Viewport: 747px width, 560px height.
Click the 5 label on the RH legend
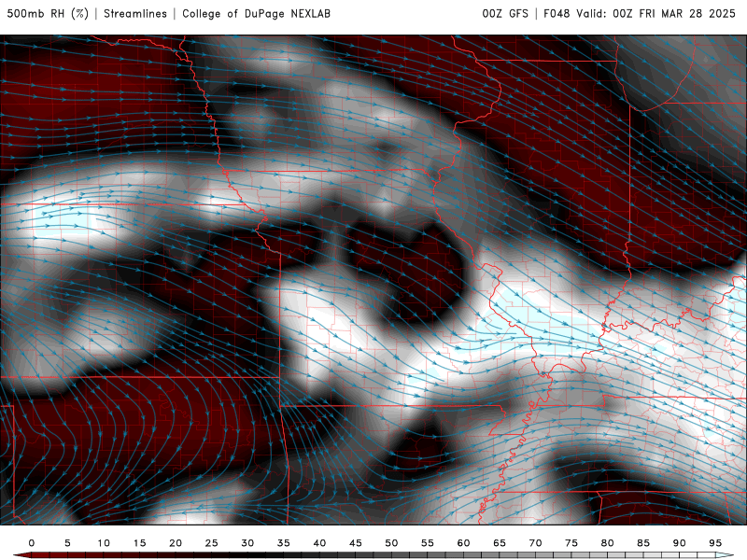tap(67, 543)
